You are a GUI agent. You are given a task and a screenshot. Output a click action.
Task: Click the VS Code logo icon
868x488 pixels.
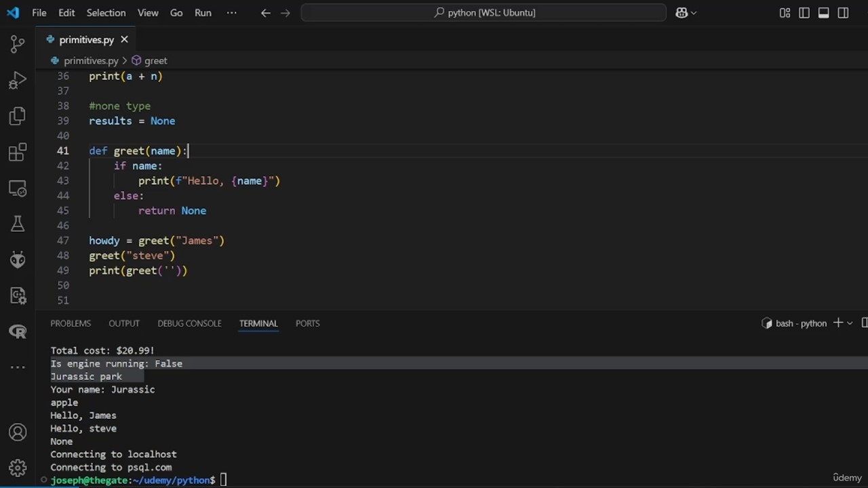point(13,12)
